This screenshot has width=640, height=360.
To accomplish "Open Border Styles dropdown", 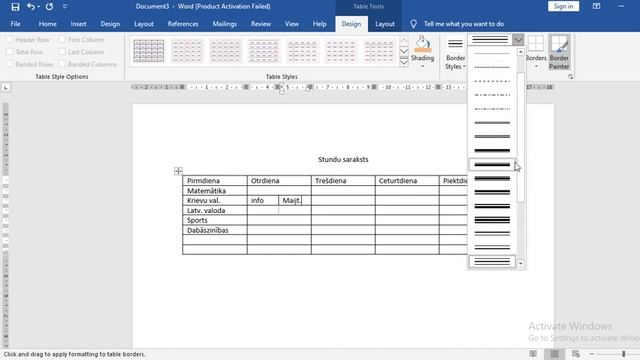I will point(455,53).
